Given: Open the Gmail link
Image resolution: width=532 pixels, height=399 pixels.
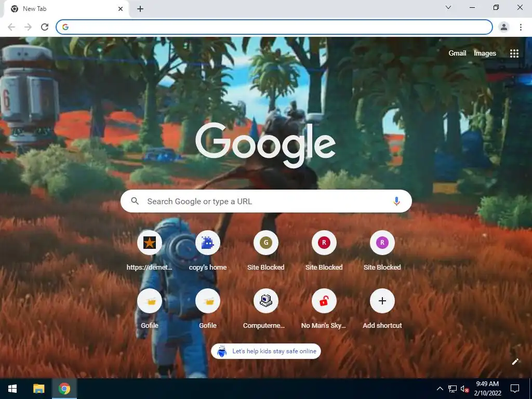Looking at the screenshot, I should [457, 54].
